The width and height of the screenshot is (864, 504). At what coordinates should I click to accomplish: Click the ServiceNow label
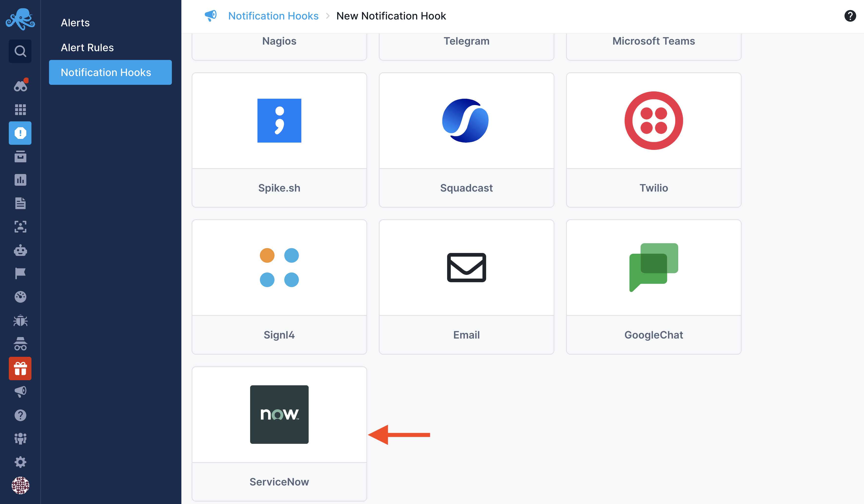point(279,482)
